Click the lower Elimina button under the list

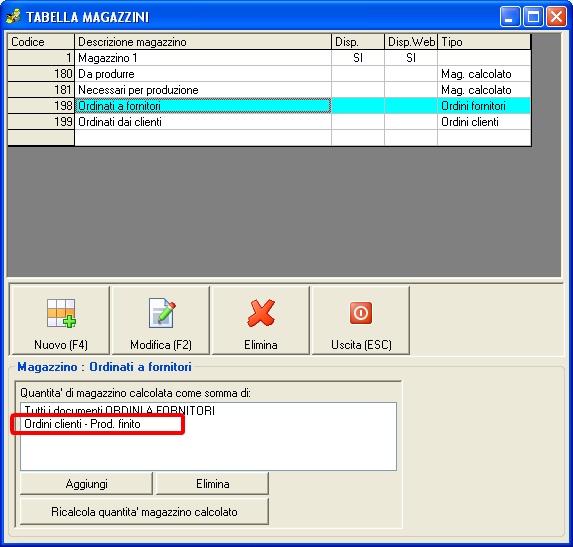[x=213, y=484]
